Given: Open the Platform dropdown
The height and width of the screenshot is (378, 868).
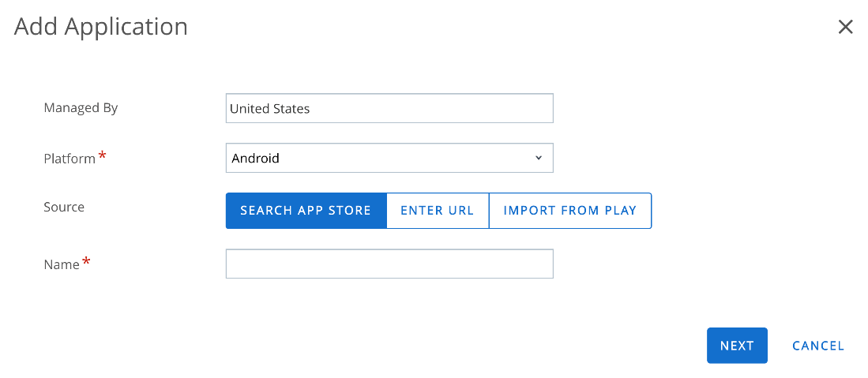Looking at the screenshot, I should (389, 158).
